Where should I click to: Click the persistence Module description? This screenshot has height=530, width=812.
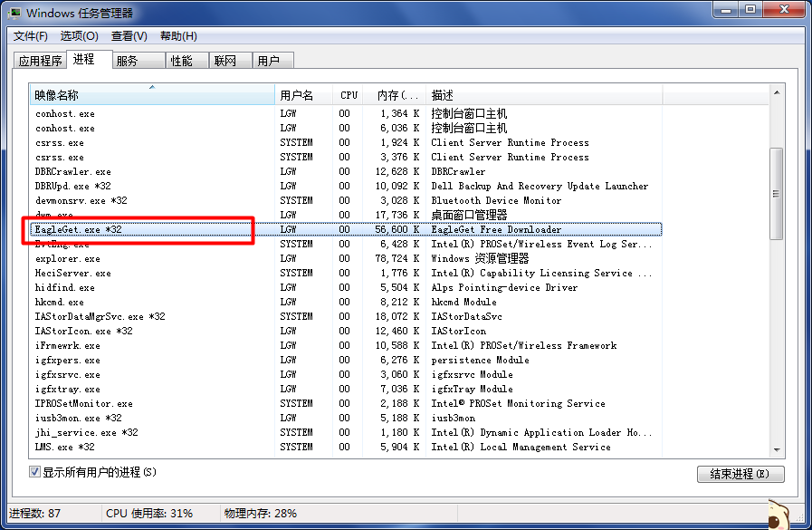(480, 360)
